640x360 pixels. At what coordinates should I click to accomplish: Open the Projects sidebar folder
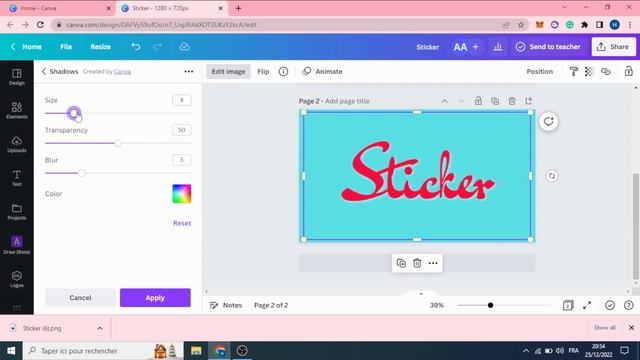(17, 212)
